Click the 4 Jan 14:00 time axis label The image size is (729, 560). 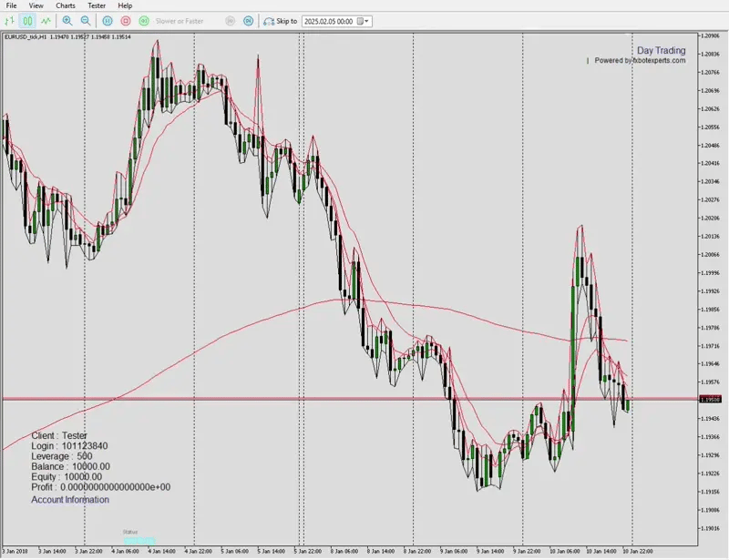(x=162, y=551)
